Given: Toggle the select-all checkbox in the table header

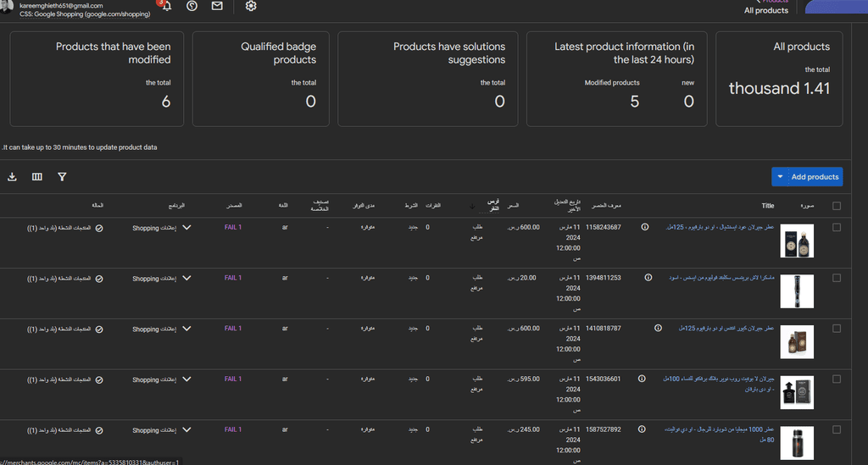Looking at the screenshot, I should [837, 206].
